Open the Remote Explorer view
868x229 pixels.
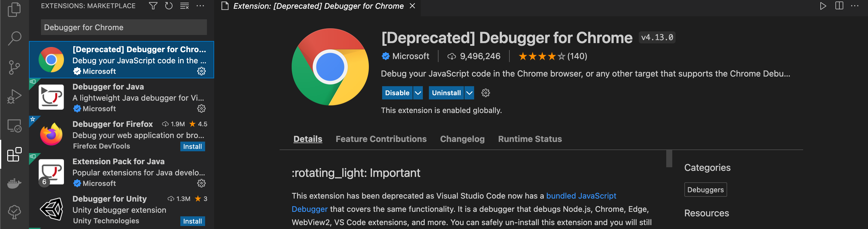coord(14,126)
